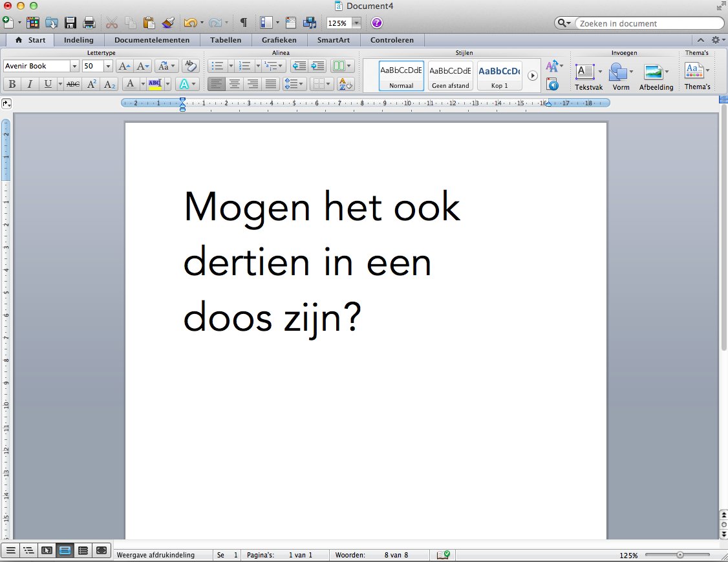Open the Media Browser icon

pyautogui.click(x=310, y=22)
